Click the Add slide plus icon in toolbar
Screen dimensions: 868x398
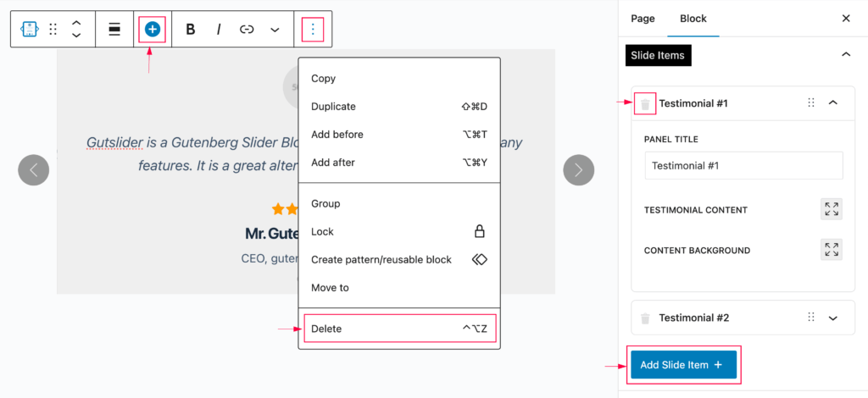[x=153, y=30]
